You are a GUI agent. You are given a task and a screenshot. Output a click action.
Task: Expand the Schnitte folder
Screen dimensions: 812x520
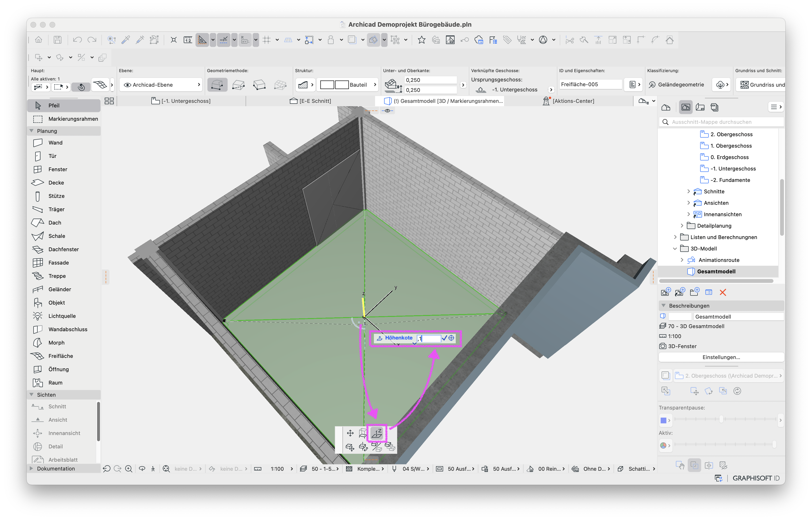(688, 191)
